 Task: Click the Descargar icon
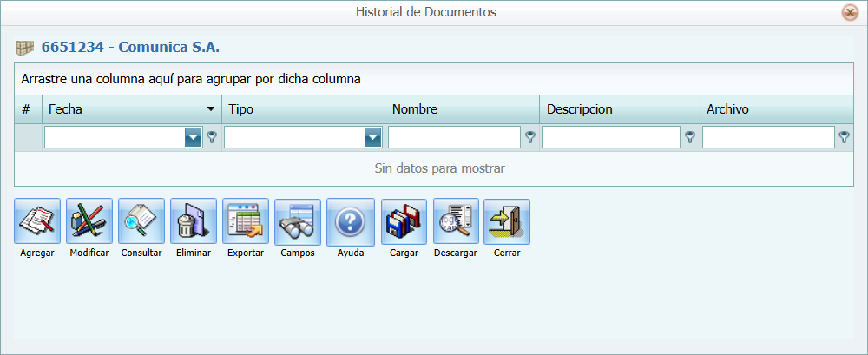click(456, 222)
